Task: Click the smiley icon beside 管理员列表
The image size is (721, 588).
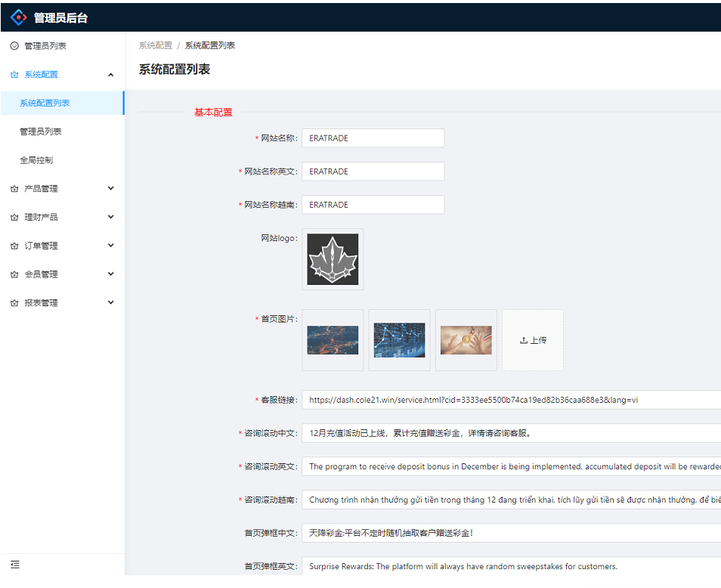Action: [14, 46]
